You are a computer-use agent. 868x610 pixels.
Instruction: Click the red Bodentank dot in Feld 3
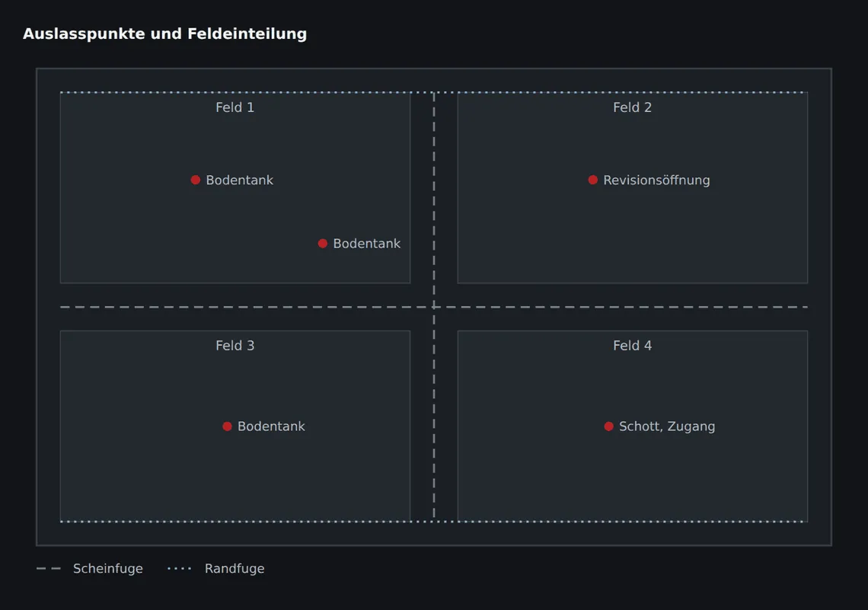tap(227, 426)
